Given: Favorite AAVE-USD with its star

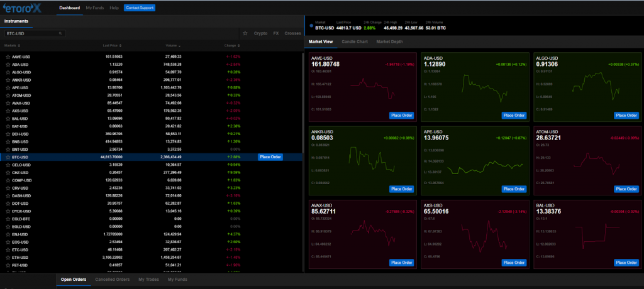Looking at the screenshot, I should pos(8,57).
